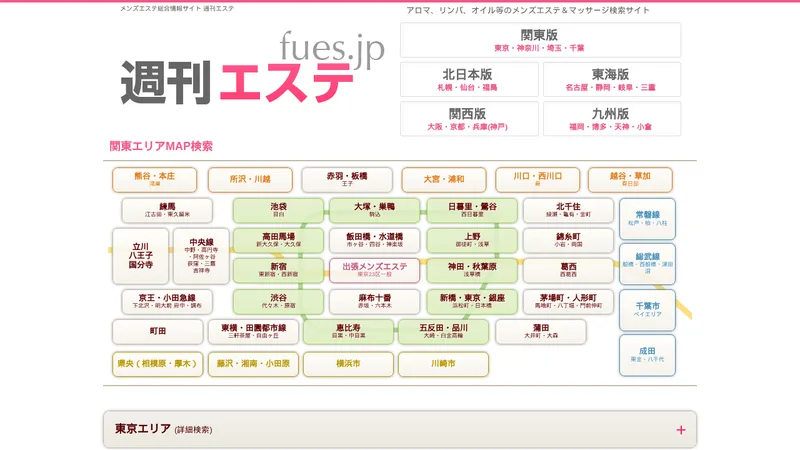The image size is (800, 450).
Task: Open the 成田 area box
Action: point(647,355)
